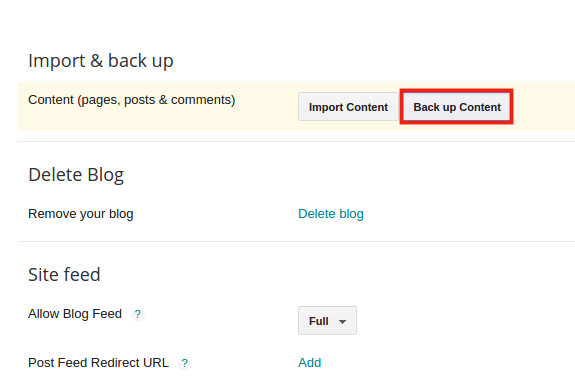
Task: Click the Delete blog link
Action: click(331, 213)
